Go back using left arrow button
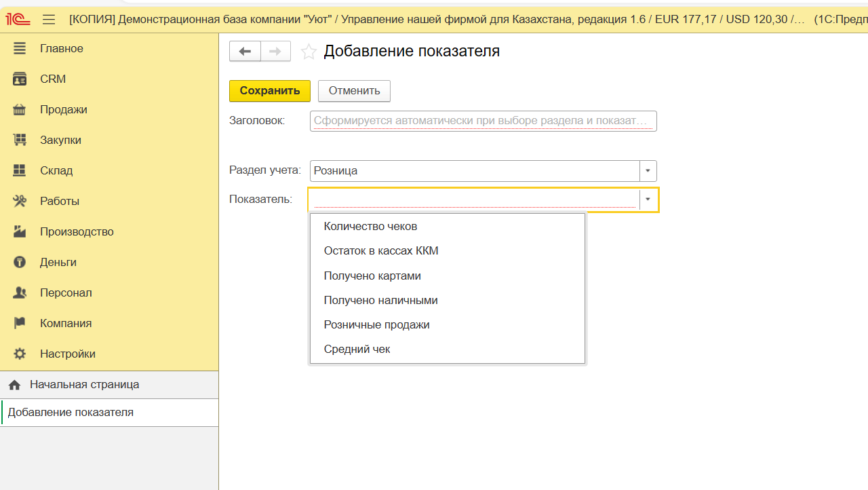Viewport: 868px width, 490px height. click(x=245, y=52)
